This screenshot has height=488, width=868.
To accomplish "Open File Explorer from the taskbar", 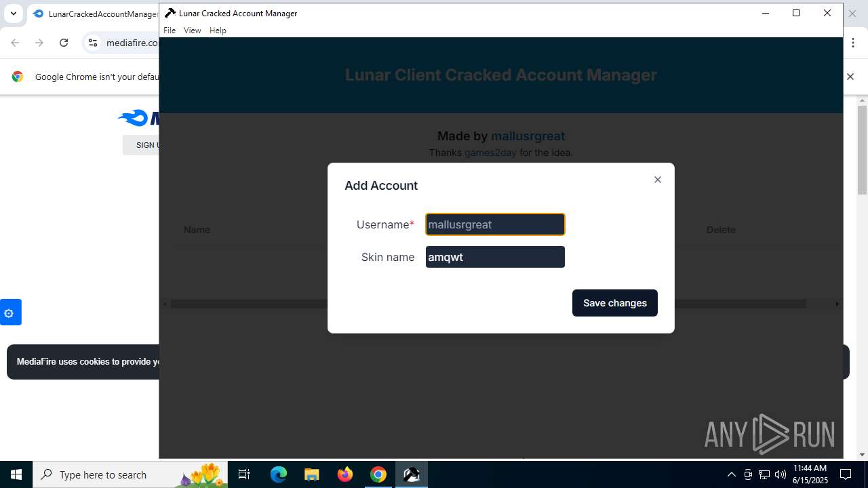I will pyautogui.click(x=311, y=474).
